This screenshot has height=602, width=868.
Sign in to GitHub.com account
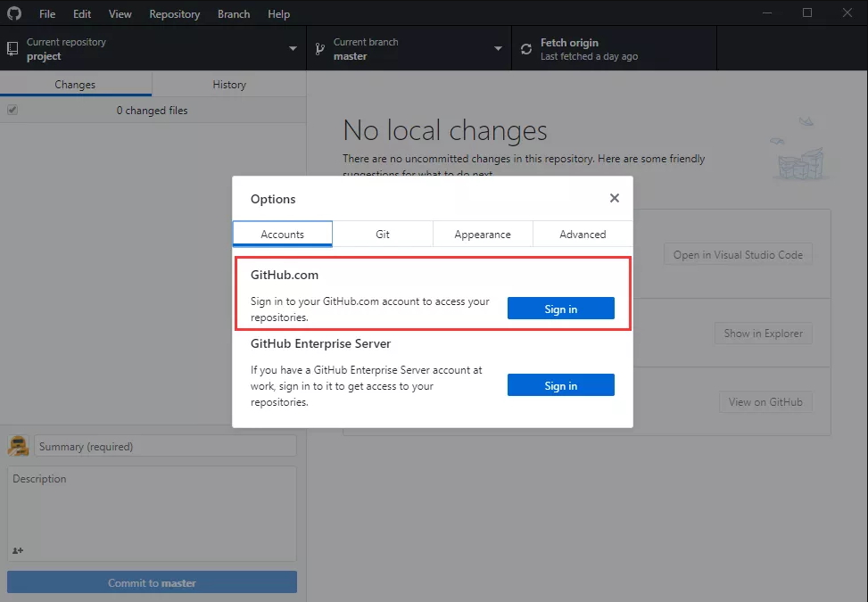pyautogui.click(x=561, y=309)
